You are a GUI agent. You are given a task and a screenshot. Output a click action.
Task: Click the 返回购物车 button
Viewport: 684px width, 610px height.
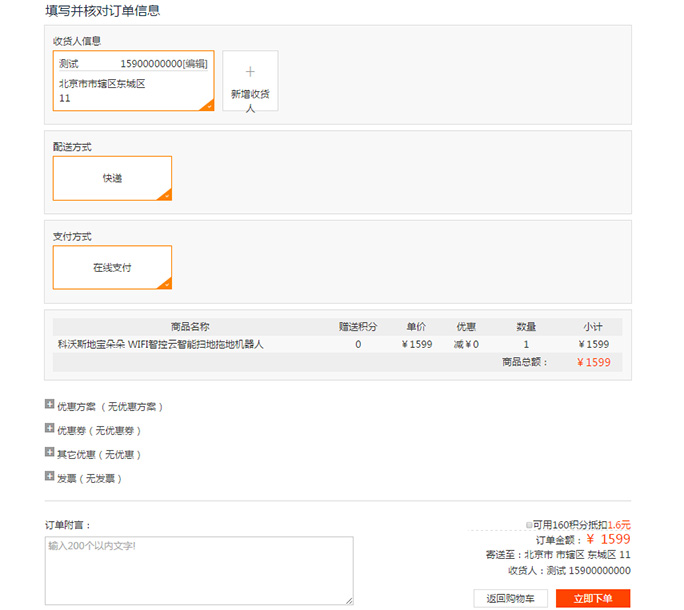[510, 598]
